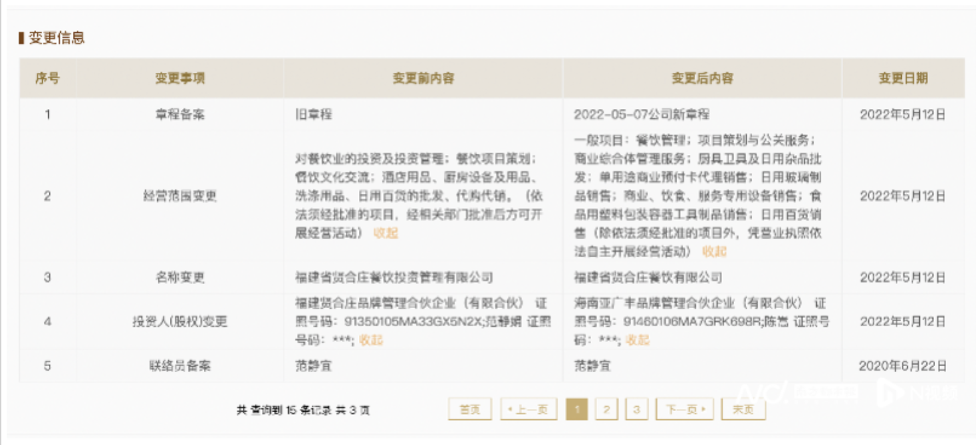The width and height of the screenshot is (980, 445).
Task: Collapse the new business scope text in row 2
Action: pos(714,251)
